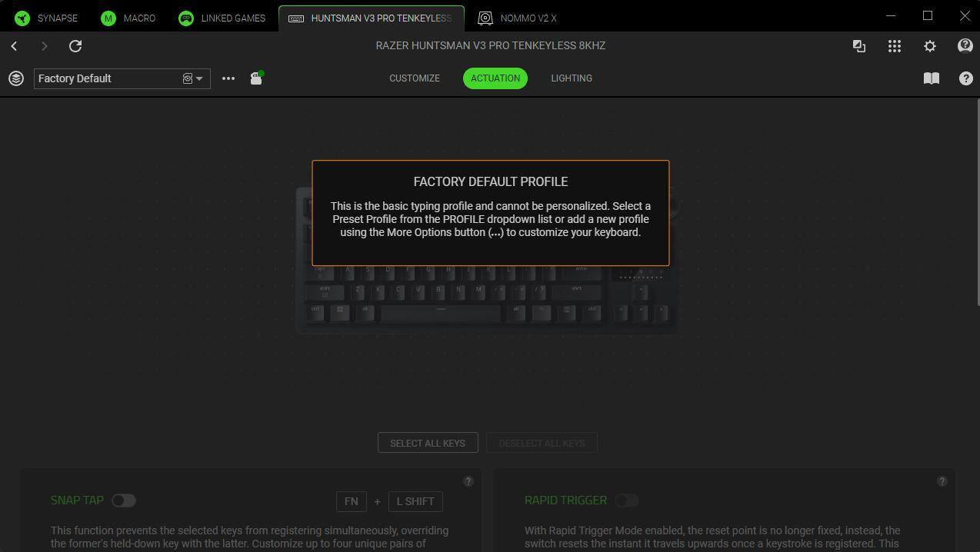This screenshot has height=552, width=980.
Task: Open Synapse settings gear icon
Action: [929, 46]
